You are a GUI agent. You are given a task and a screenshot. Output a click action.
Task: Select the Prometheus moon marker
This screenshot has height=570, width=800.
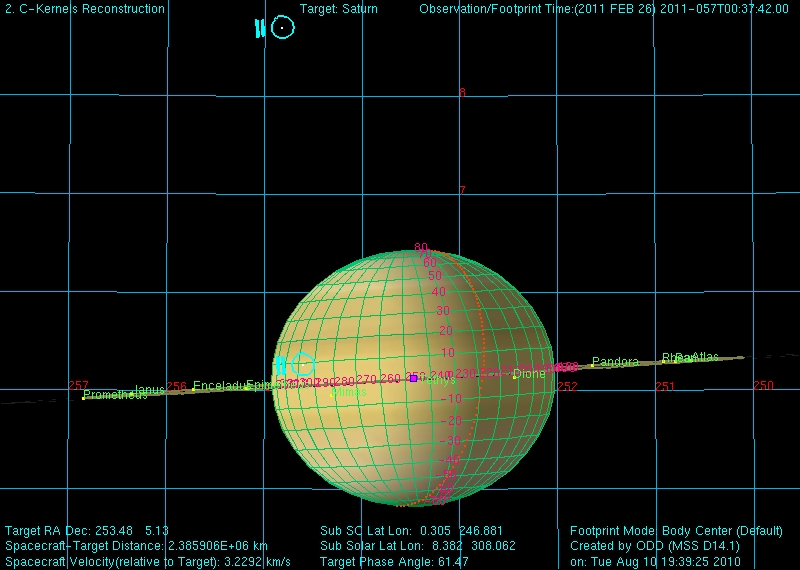(x=83, y=398)
